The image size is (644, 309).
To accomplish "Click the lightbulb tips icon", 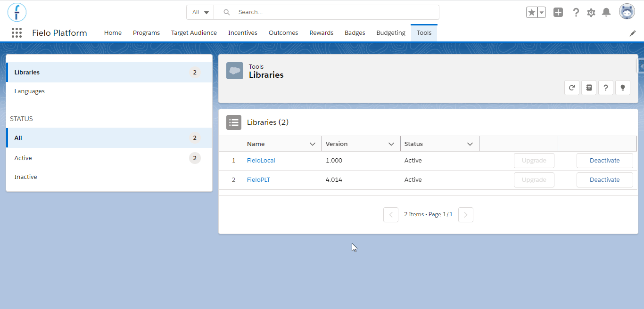I will 623,88.
